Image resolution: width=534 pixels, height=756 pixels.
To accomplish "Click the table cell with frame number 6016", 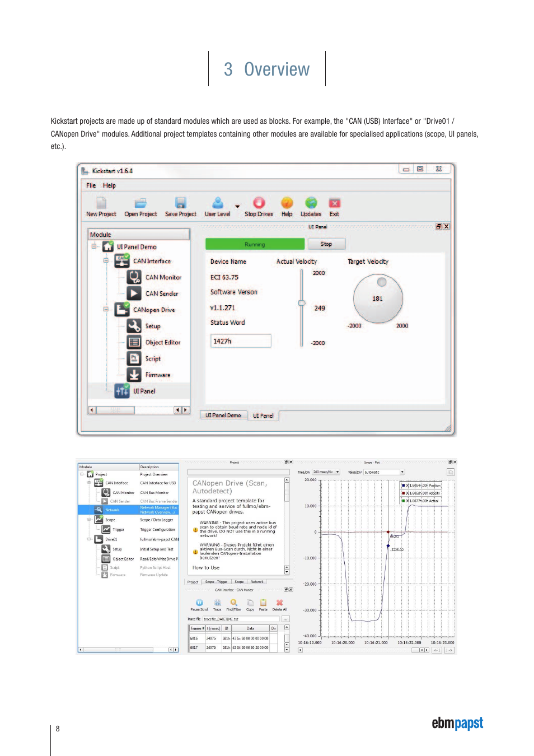I will [197, 638].
